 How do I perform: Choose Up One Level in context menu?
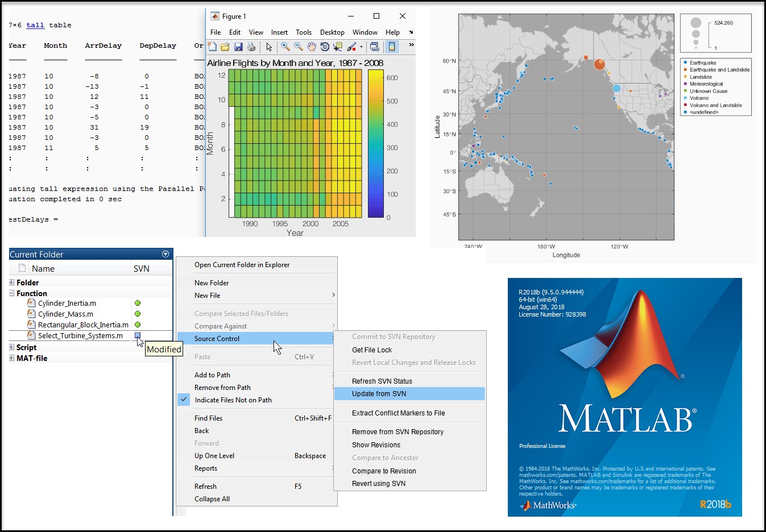[x=256, y=456]
